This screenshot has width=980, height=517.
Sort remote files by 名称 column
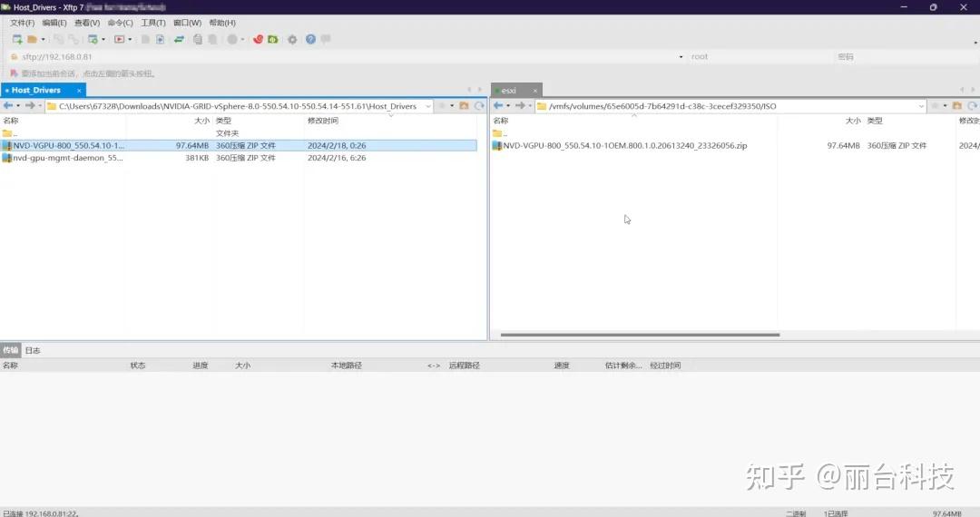633,121
